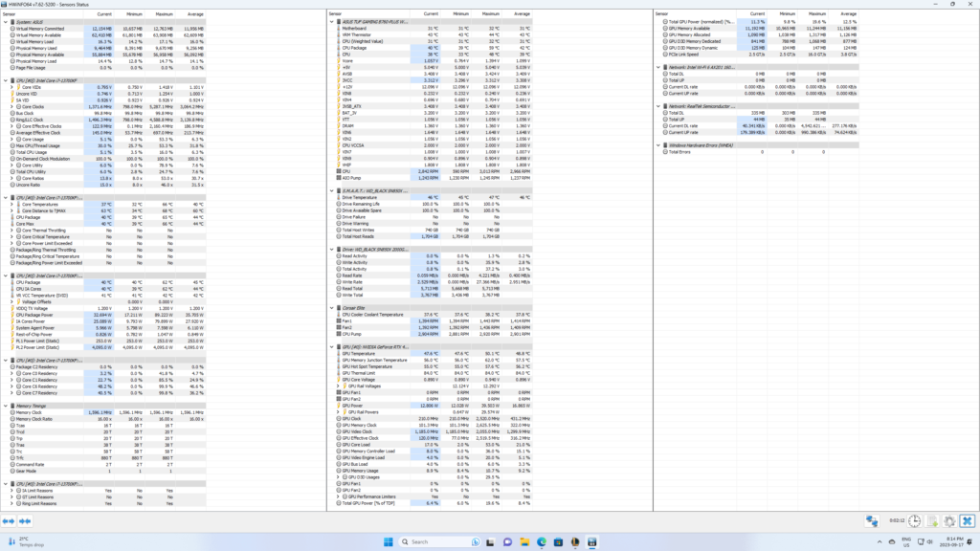Select the CPU Package Power row
The height and width of the screenshot is (551, 980).
click(104, 315)
